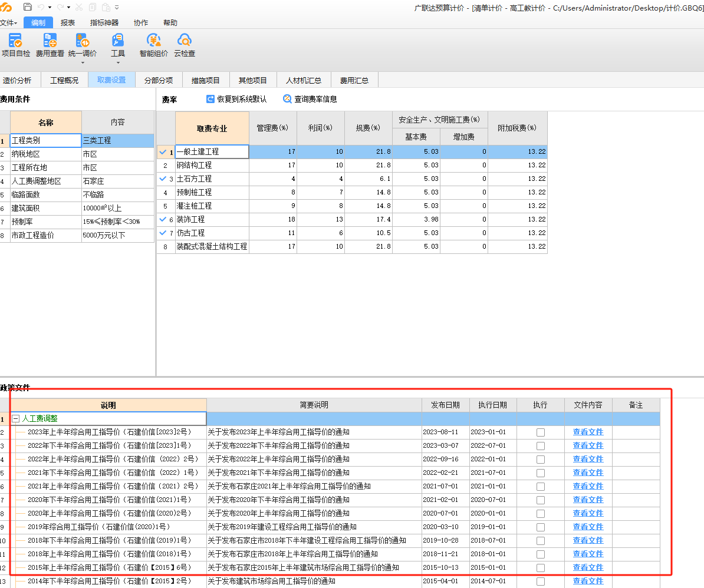Open the 协作 ribbon tab
This screenshot has height=588, width=704.
click(141, 22)
